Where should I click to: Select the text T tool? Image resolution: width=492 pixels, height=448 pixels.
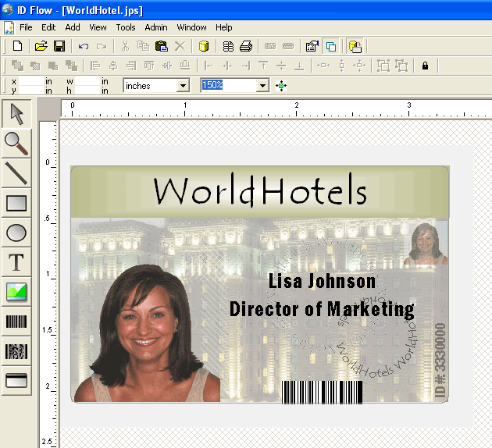pyautogui.click(x=16, y=262)
